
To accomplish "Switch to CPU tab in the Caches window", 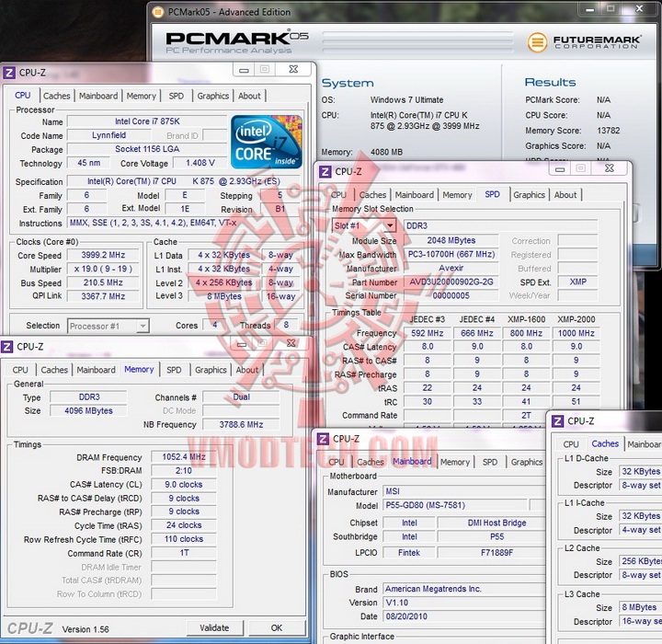I will [x=571, y=444].
